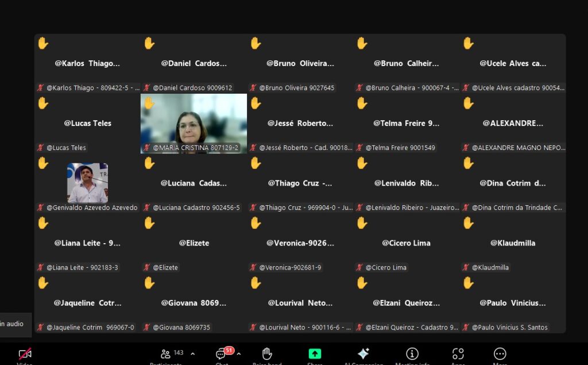Click raised hand icon on Telma Freire tile

(x=362, y=103)
